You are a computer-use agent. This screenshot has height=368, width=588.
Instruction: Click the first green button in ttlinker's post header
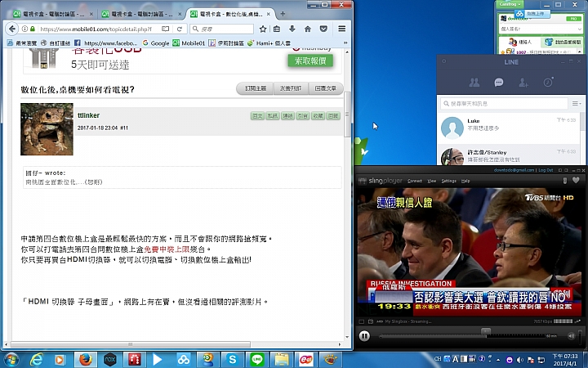[x=257, y=116]
